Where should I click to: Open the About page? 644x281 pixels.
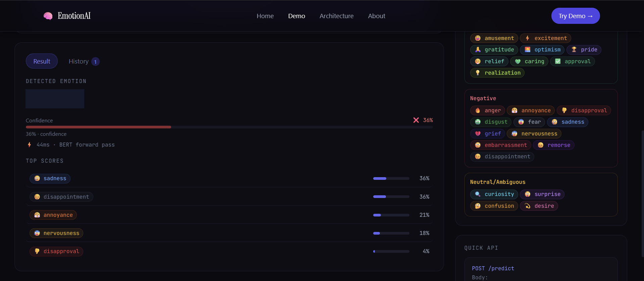coord(377,16)
